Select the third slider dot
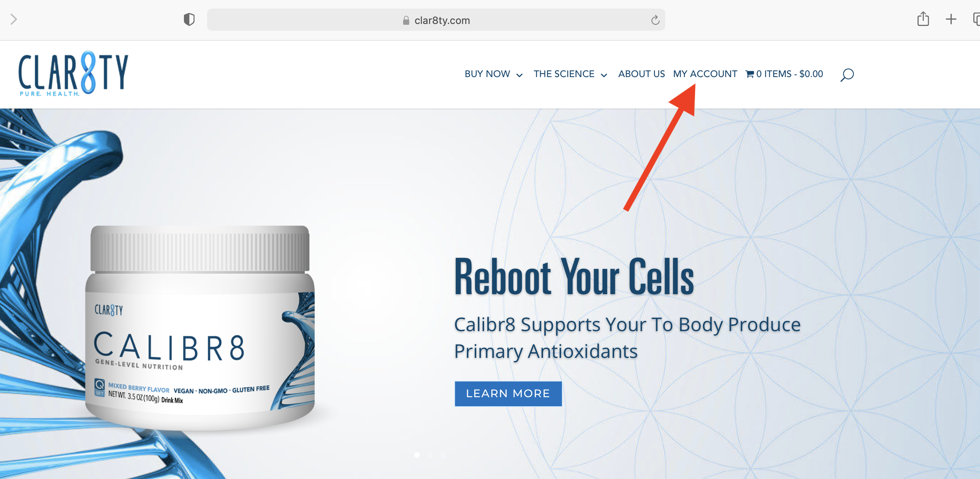980x479 pixels. click(443, 455)
